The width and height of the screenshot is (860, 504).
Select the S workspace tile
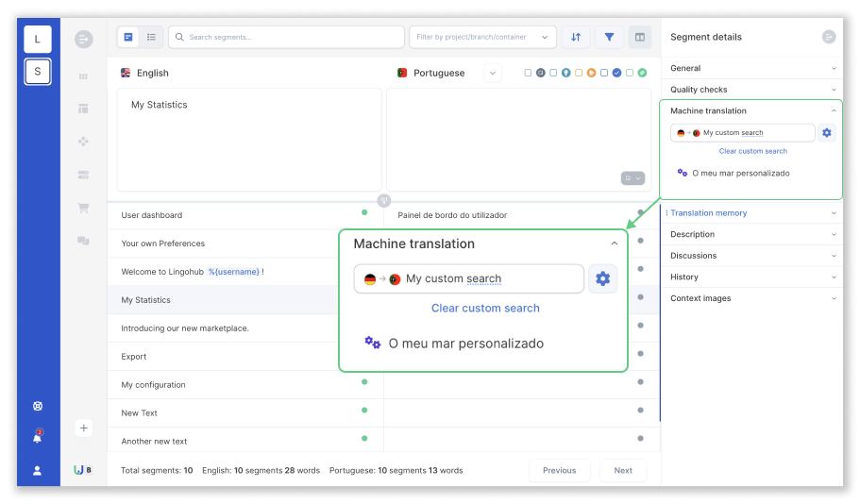tap(38, 72)
